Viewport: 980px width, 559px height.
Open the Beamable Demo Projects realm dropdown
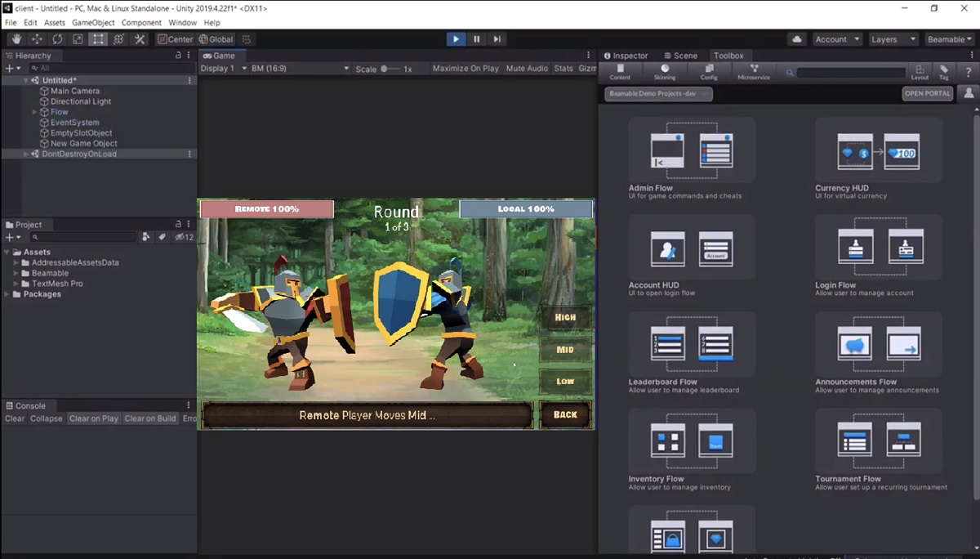658,94
